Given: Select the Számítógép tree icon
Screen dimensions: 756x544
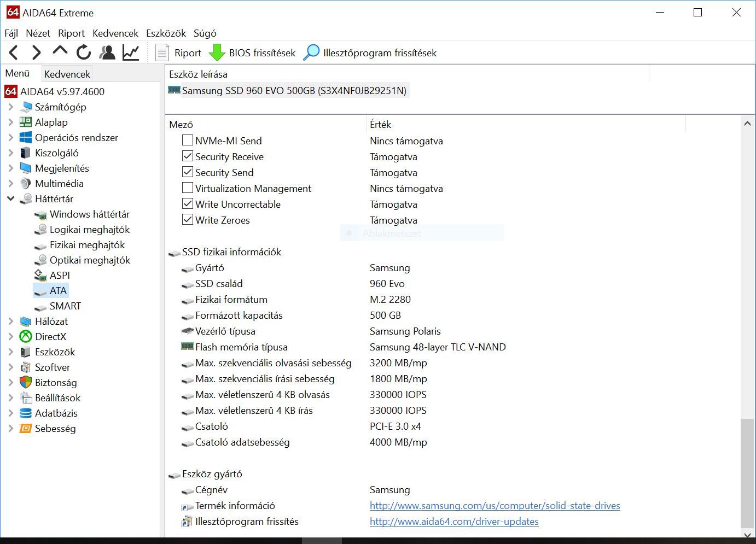Looking at the screenshot, I should coord(26,107).
